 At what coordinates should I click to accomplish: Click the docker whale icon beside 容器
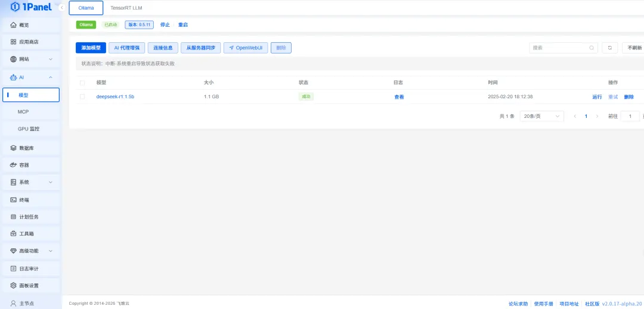click(13, 165)
